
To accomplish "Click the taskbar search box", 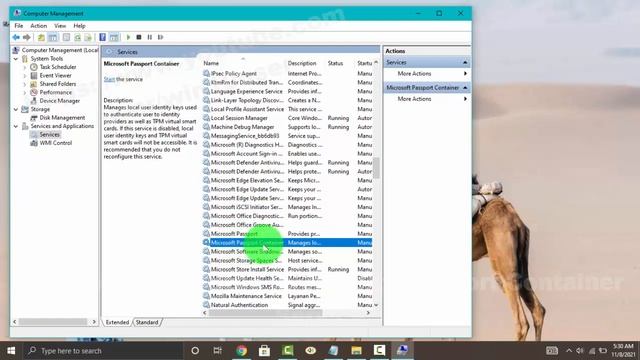I will pyautogui.click(x=102, y=351).
